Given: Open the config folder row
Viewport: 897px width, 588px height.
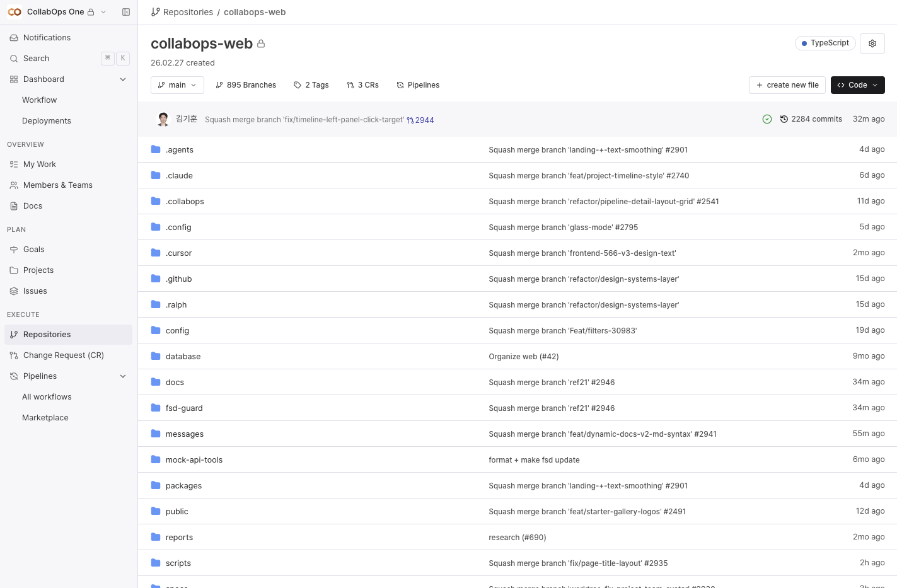Looking at the screenshot, I should tap(517, 330).
